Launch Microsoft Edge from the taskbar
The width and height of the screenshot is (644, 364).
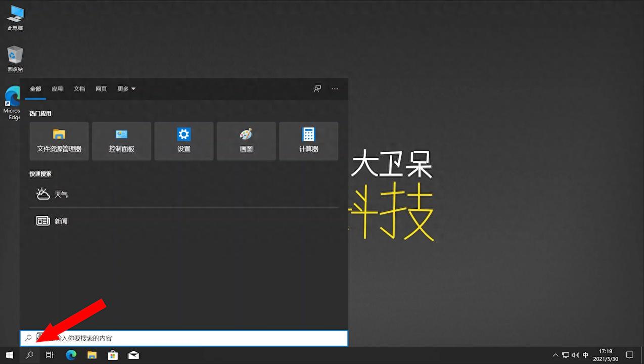coord(71,355)
